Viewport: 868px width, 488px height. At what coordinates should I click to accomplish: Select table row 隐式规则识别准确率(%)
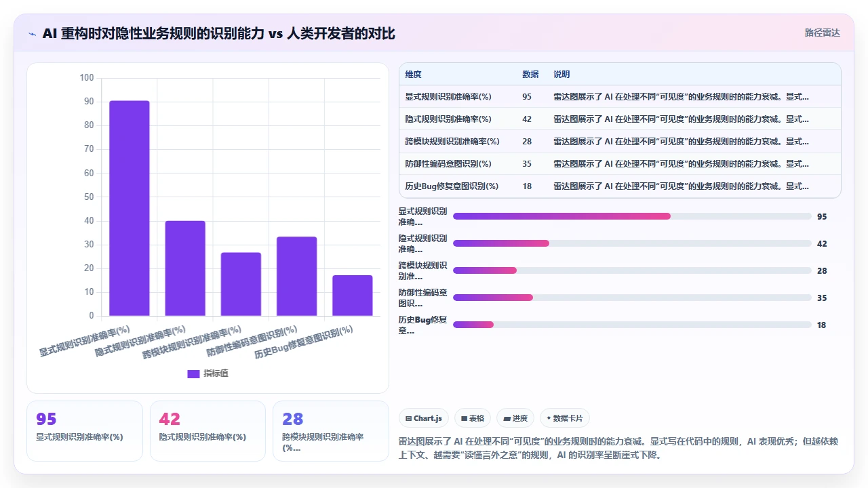coord(620,119)
